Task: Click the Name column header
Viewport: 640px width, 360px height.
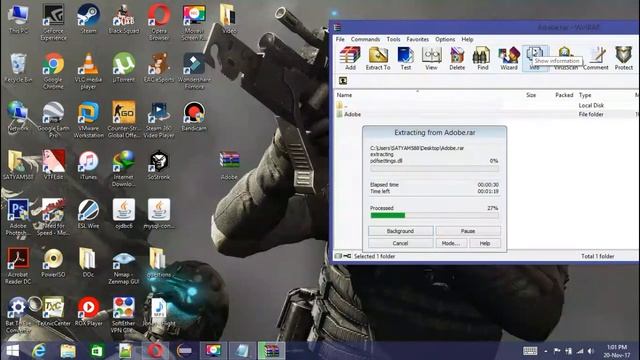Action: (344, 95)
